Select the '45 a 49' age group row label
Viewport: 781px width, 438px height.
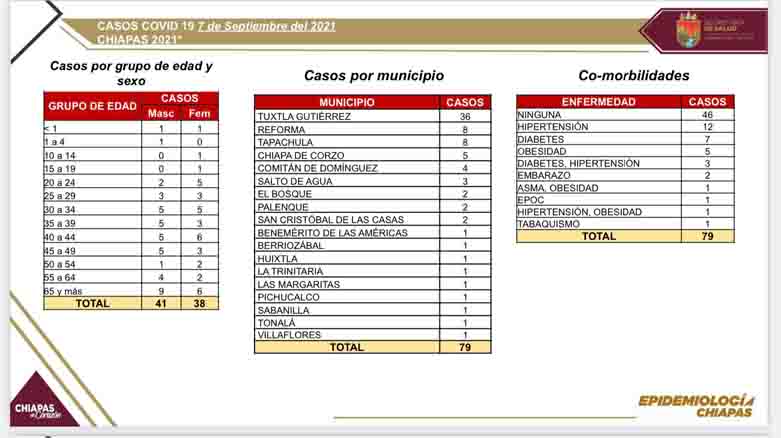click(x=60, y=251)
